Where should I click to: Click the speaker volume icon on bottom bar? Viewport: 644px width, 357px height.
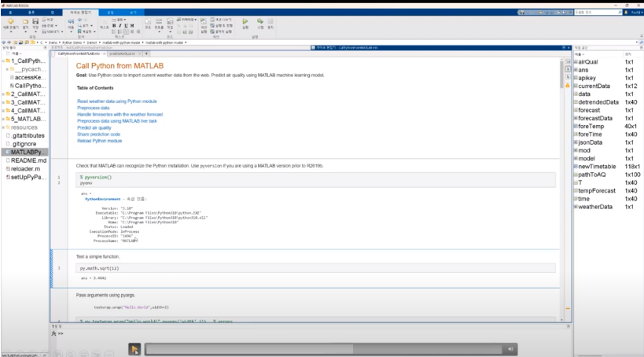tap(510, 349)
